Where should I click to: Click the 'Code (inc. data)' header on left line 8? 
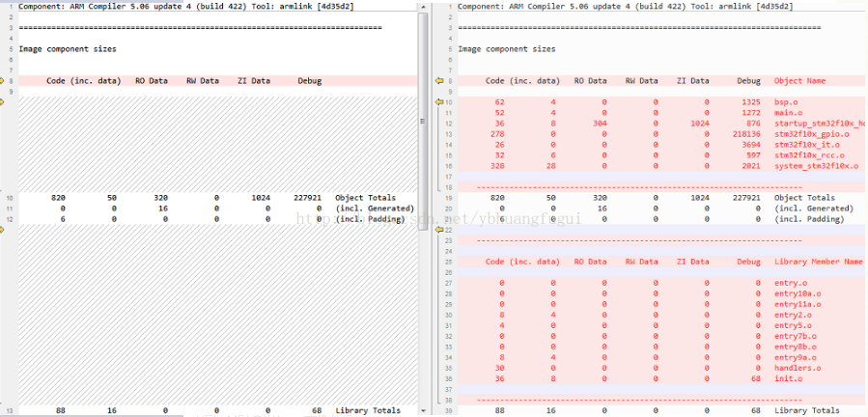tap(84, 81)
